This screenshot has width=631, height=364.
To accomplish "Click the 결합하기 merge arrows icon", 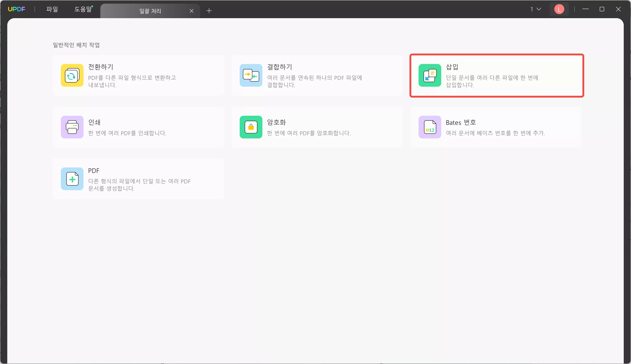I will (x=251, y=76).
